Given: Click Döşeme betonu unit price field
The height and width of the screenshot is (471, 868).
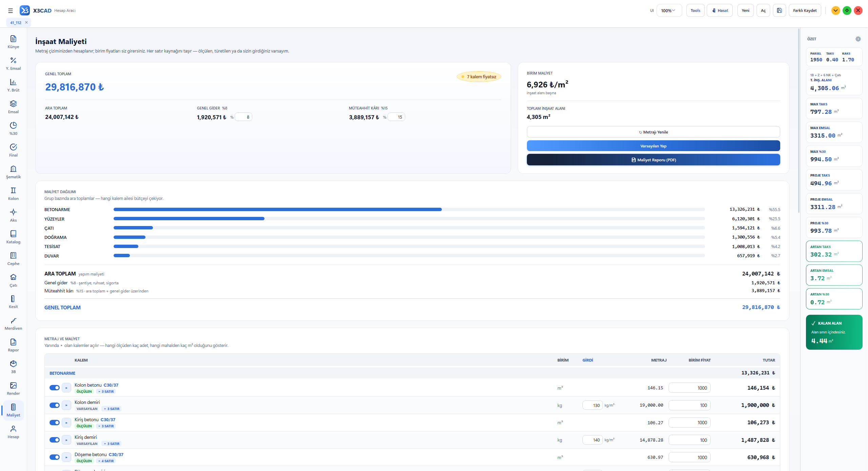Looking at the screenshot, I should pos(689,457).
